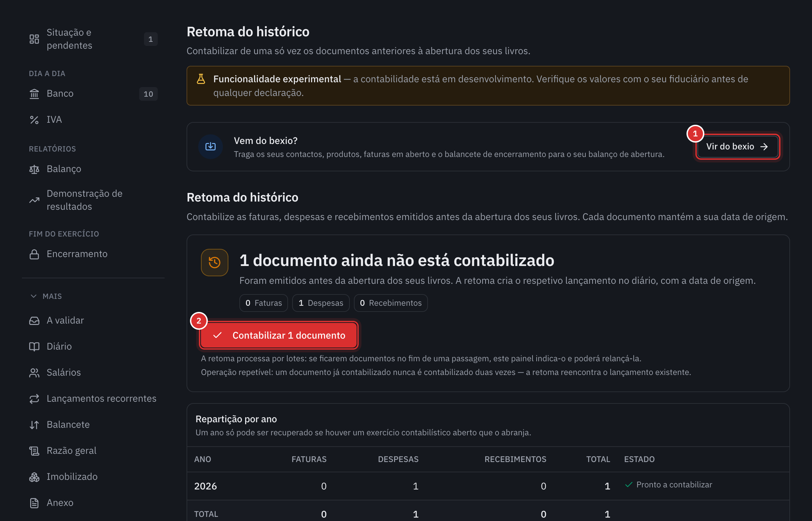Click the Banco bank building icon
This screenshot has width=812, height=521.
pos(34,94)
